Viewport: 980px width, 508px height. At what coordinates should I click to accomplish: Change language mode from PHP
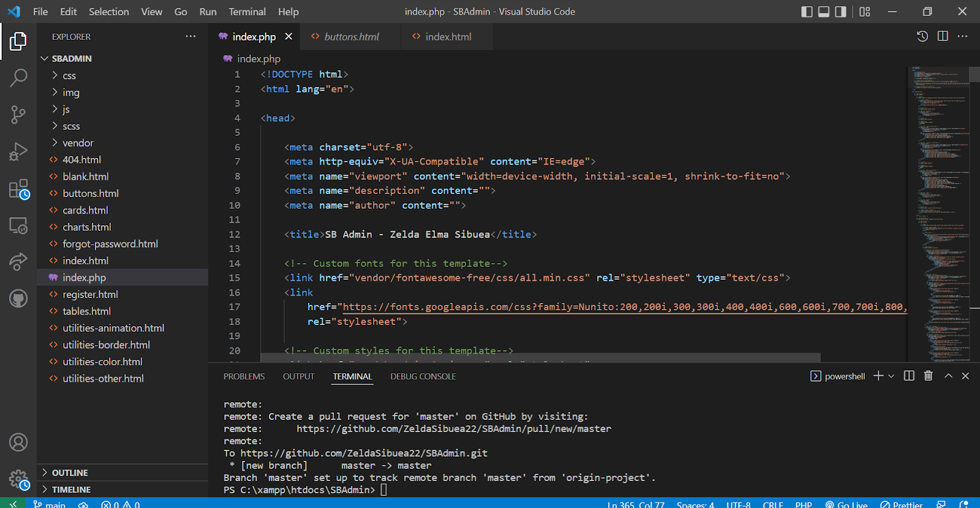tap(804, 504)
